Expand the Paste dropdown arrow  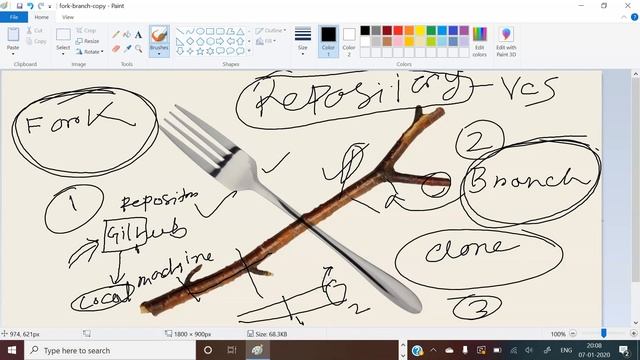coord(13,54)
